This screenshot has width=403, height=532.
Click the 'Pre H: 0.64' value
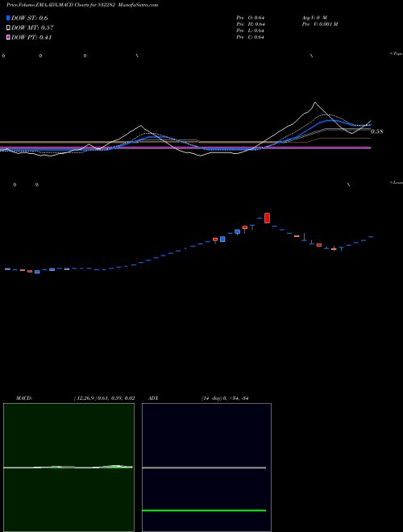(251, 24)
